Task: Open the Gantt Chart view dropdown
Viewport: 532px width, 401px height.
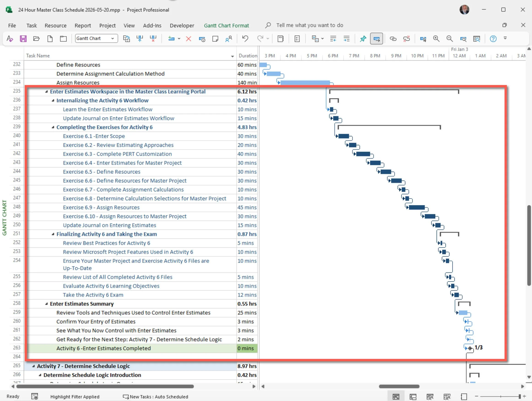Action: (x=113, y=38)
